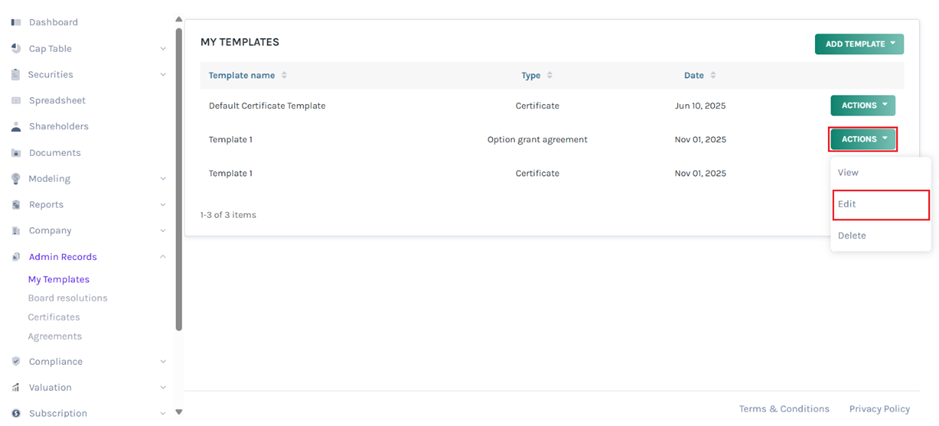Click the Type column header
The image size is (939, 426).
[531, 75]
